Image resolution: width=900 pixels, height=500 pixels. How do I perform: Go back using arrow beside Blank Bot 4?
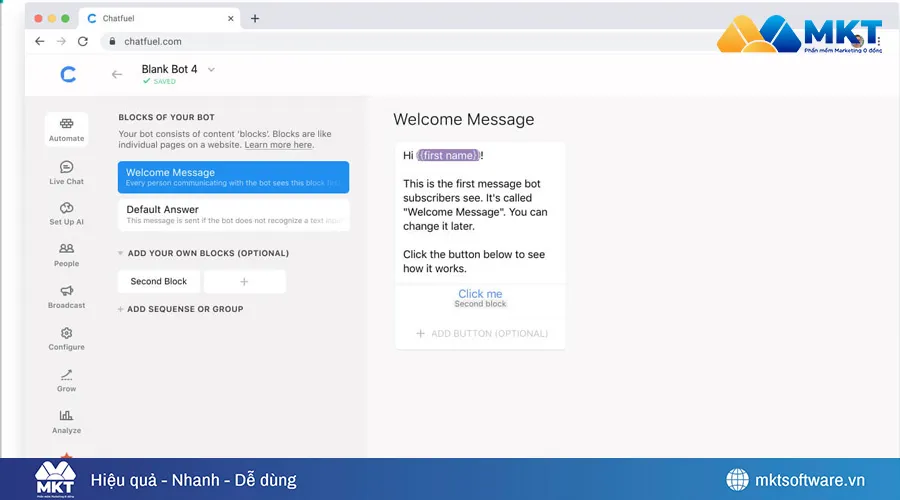click(117, 74)
